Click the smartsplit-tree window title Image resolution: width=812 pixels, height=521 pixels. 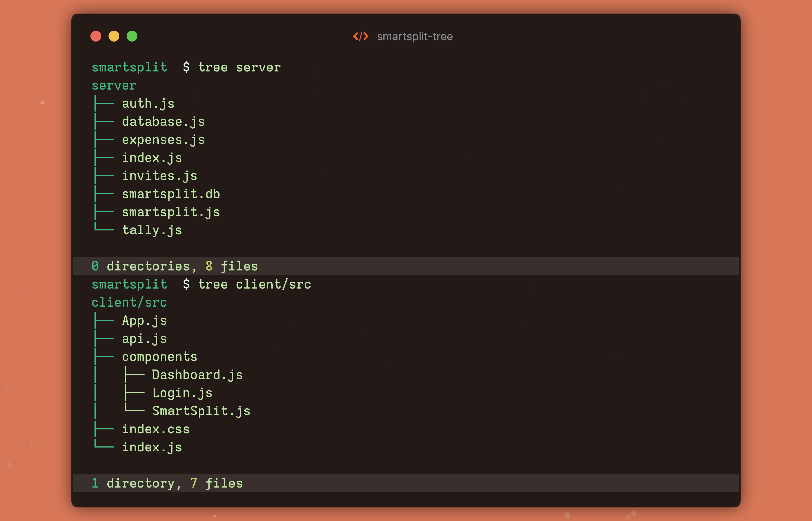[x=415, y=37]
